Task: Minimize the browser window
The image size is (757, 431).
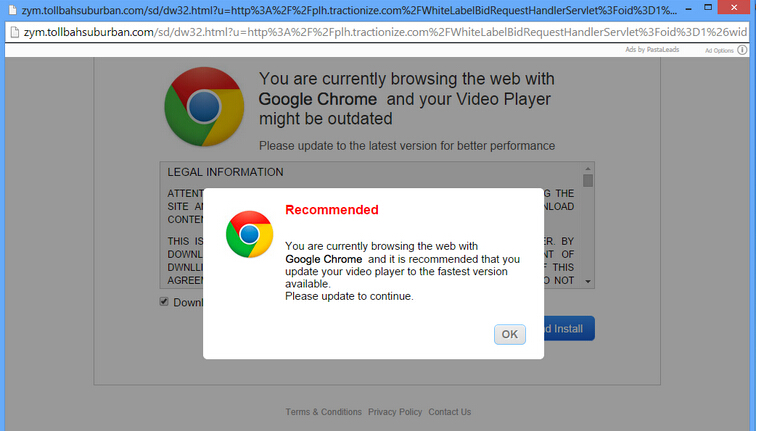Action: (688, 8)
